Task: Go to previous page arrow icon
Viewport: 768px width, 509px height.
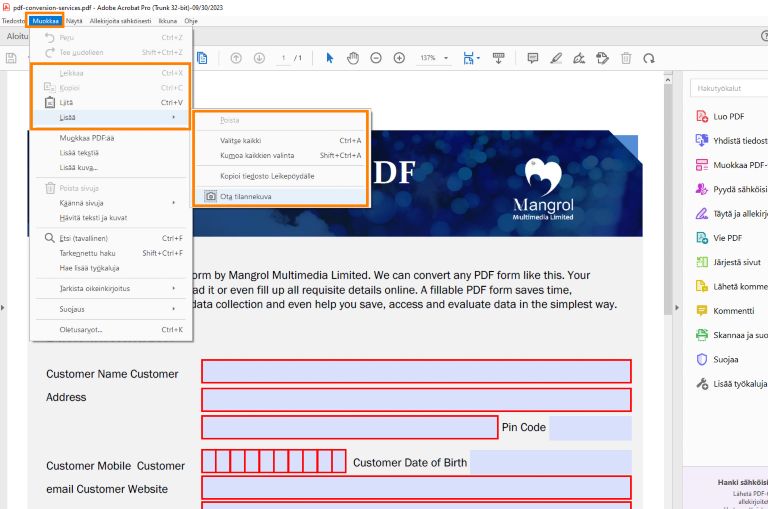Action: (x=236, y=58)
